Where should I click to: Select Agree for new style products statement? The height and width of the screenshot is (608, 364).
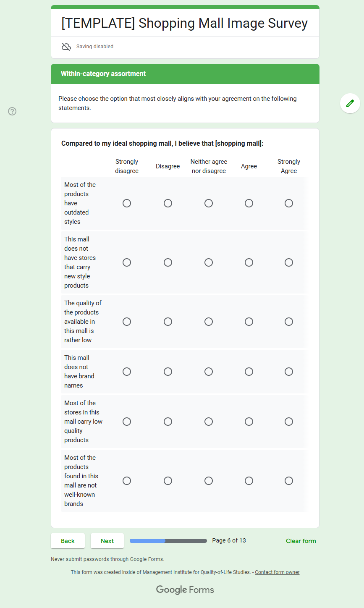pos(249,262)
